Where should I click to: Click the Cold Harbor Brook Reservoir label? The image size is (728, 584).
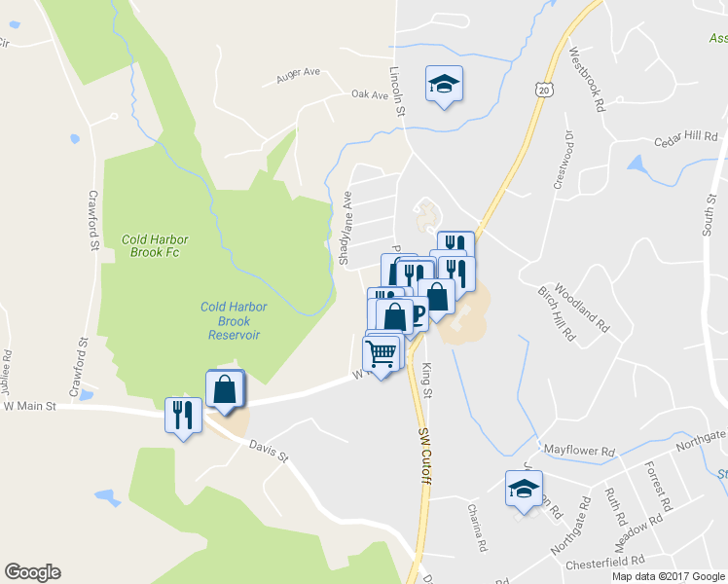[x=234, y=321]
